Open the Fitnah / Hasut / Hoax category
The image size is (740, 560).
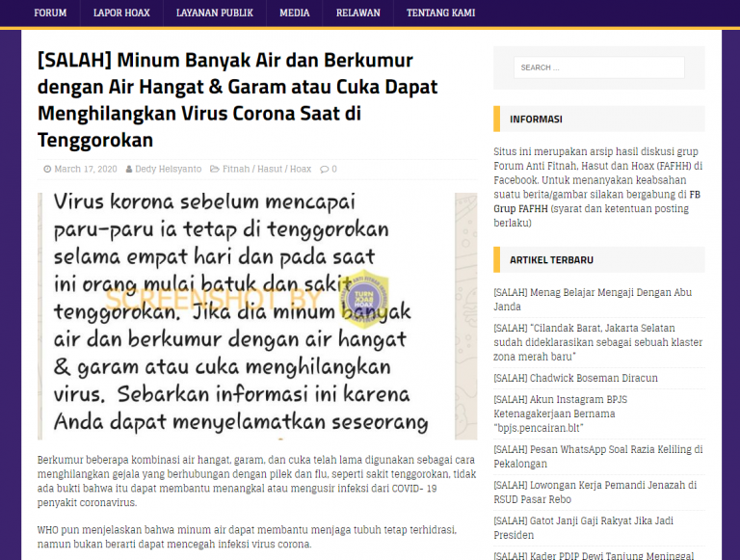tap(267, 169)
